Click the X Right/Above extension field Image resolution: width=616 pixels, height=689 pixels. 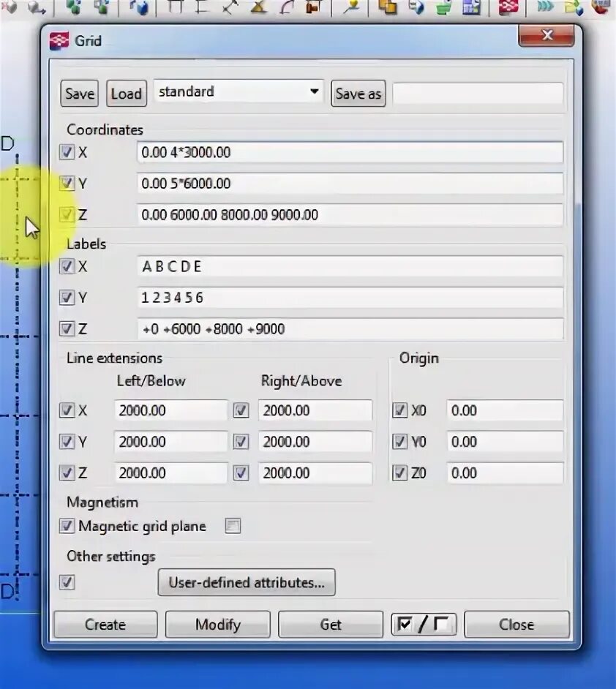[x=315, y=410]
